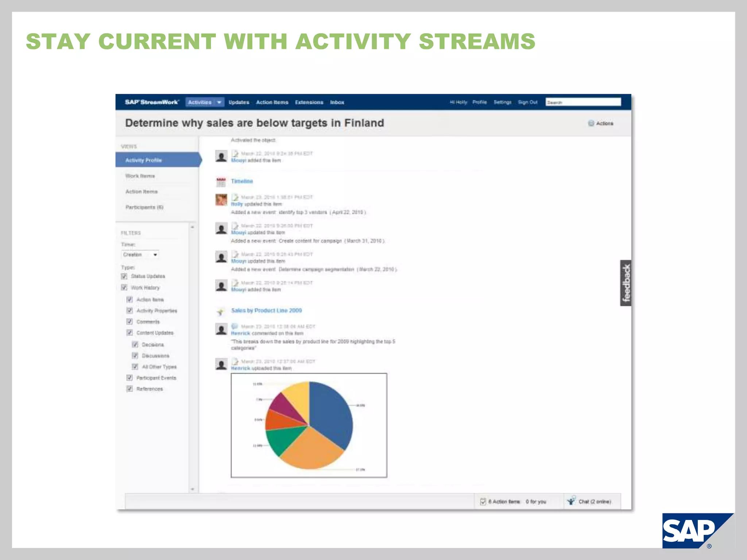Screen dimensions: 747x560
Task: Click the Holly user name link
Action: tap(237, 204)
